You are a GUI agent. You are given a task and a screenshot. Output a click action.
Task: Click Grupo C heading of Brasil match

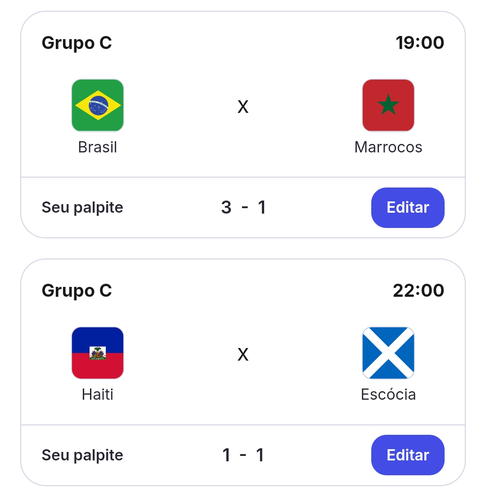pos(77,43)
